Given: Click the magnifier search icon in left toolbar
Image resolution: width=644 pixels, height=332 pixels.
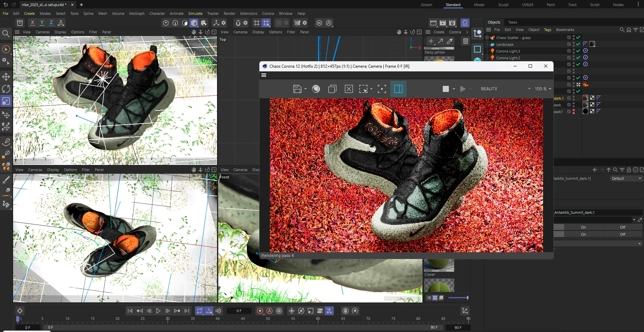Looking at the screenshot, I should tap(6, 33).
